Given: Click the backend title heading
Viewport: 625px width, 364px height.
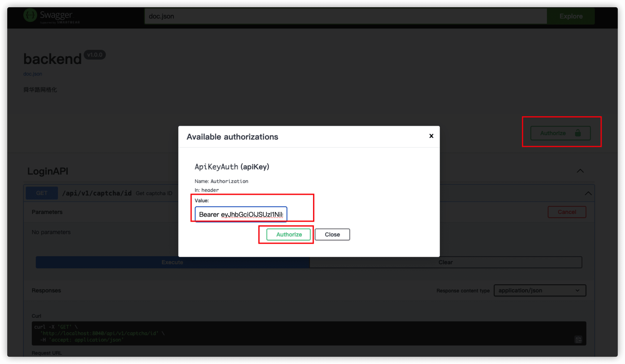Looking at the screenshot, I should coord(52,59).
